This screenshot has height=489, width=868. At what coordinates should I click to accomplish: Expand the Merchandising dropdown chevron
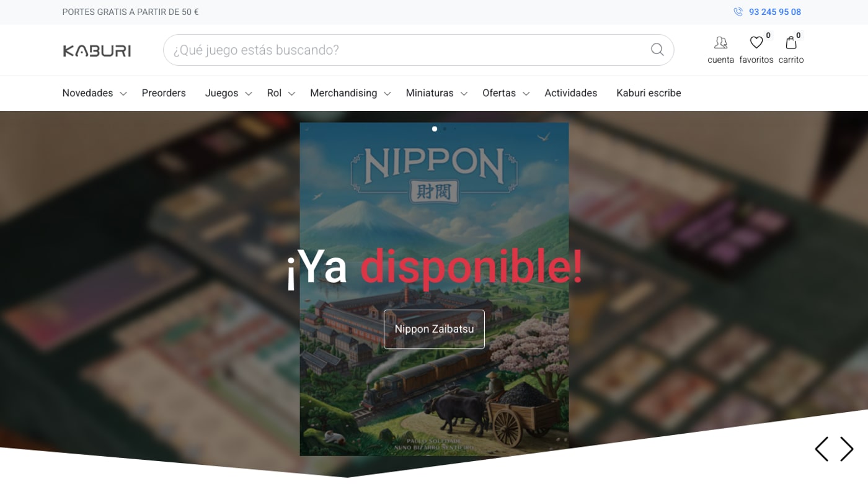pyautogui.click(x=387, y=94)
